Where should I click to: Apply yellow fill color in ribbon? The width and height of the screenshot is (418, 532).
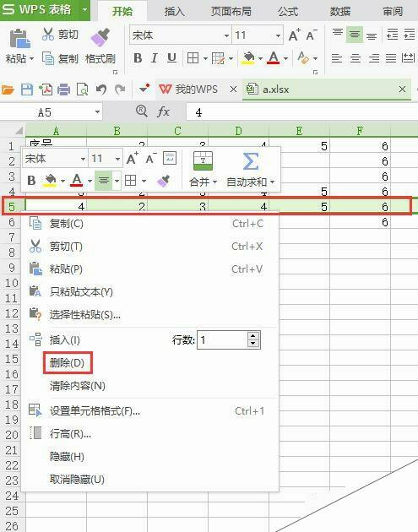pyautogui.click(x=248, y=58)
